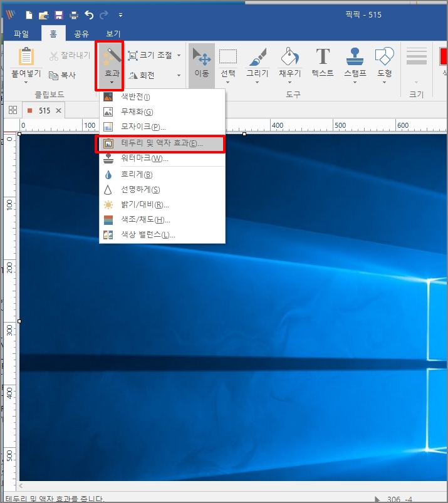This screenshot has height=503, width=448.
Task: Open the 파일 menu tab
Action: click(x=21, y=34)
